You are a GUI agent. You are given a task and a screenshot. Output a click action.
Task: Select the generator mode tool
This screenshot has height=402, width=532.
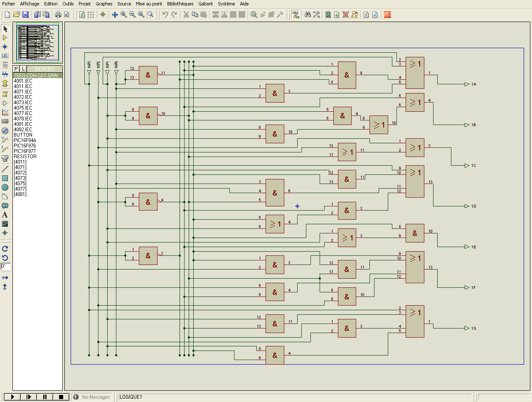click(x=5, y=130)
